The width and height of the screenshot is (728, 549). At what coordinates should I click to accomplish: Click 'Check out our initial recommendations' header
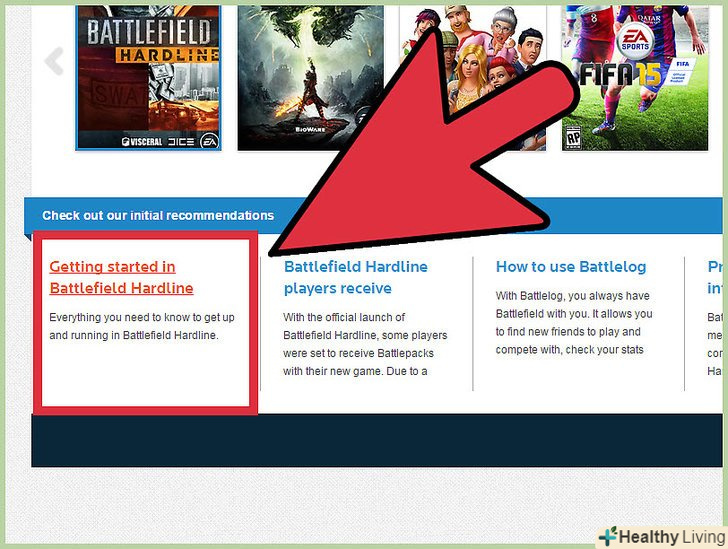[x=158, y=216]
